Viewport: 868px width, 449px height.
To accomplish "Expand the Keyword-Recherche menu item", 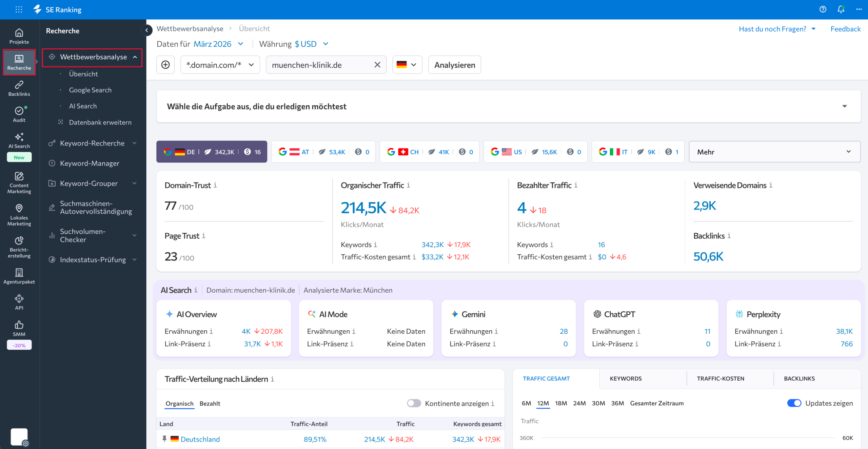I will [92, 143].
